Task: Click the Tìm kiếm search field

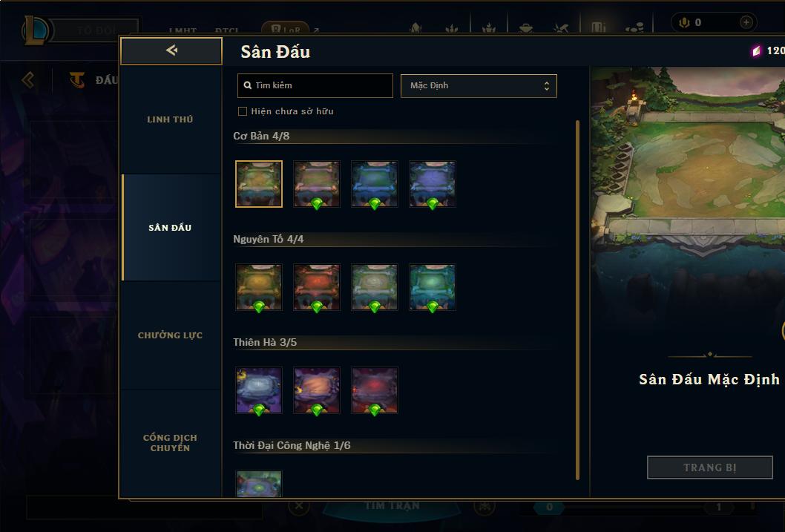Action: [315, 85]
